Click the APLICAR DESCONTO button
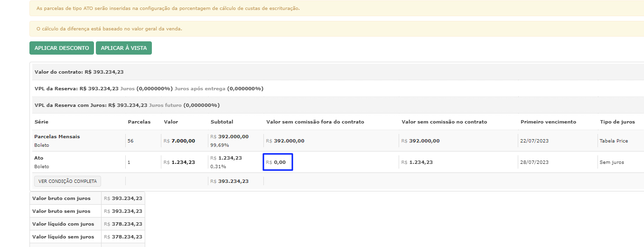644x247 pixels. tap(62, 48)
